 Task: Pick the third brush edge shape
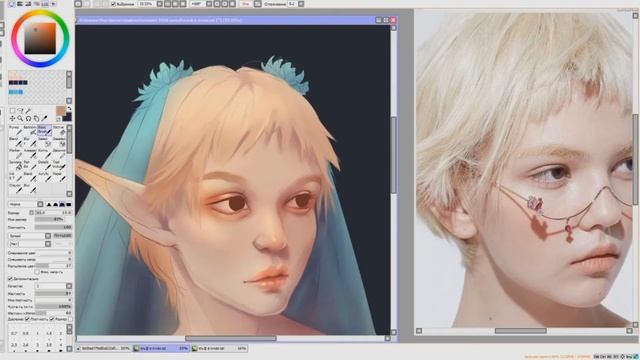pos(62,204)
